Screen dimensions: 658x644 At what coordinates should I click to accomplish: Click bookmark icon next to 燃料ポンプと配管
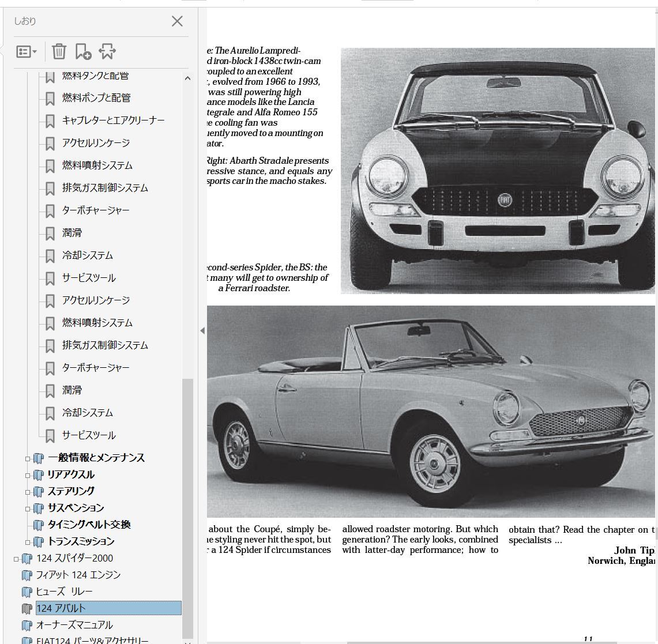(50, 99)
